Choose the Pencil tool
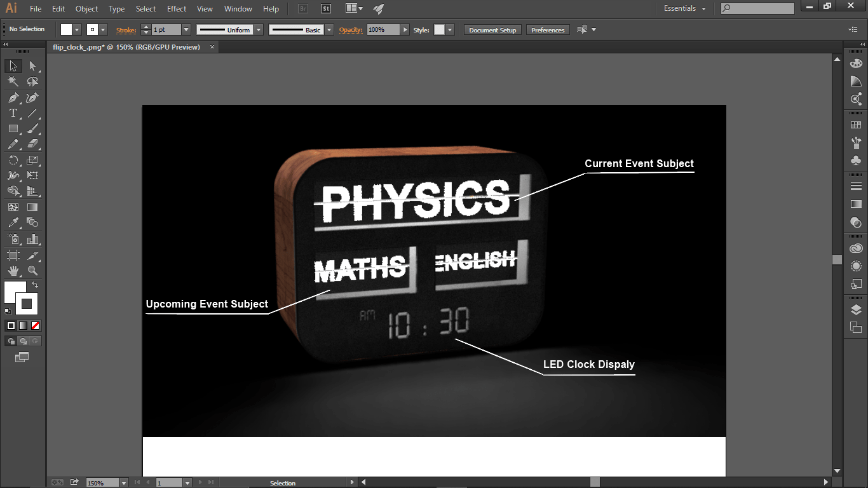This screenshot has width=868, height=488. click(13, 144)
